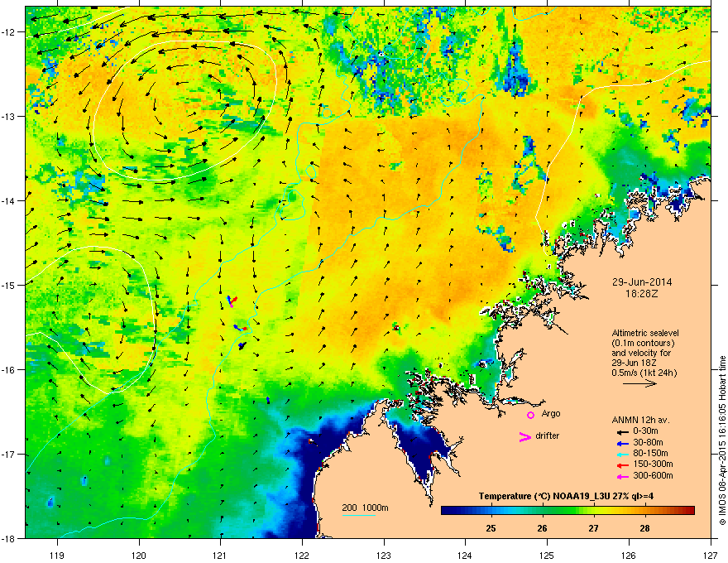Click latitude axis label -12
Screen dimensions: 728x563
pos(8,31)
